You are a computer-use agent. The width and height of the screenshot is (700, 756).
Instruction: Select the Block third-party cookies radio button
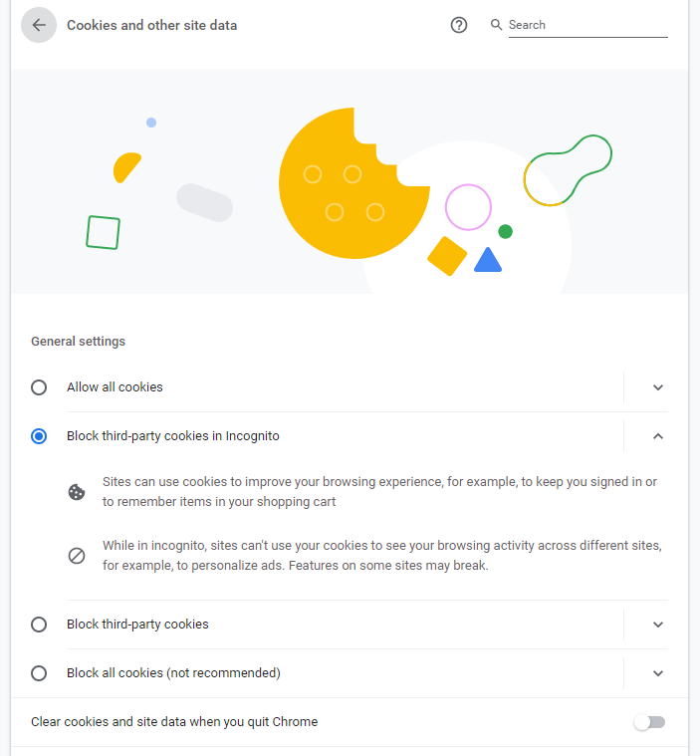(x=39, y=625)
